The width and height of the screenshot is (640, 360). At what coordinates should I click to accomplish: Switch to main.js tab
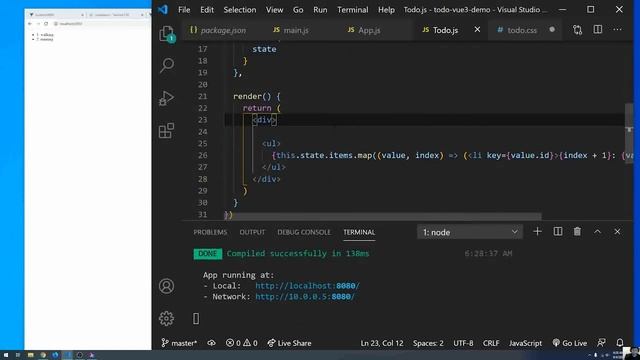click(296, 30)
